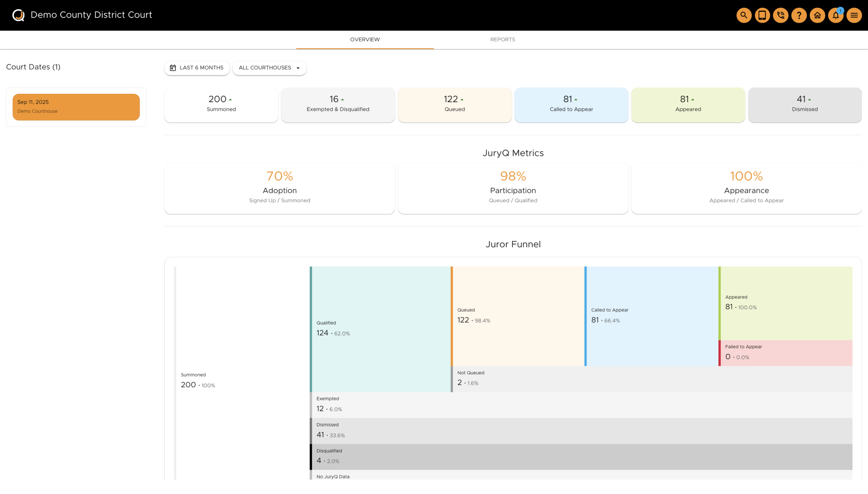Open the help question mark icon
This screenshot has width=868, height=494.
[x=799, y=15]
